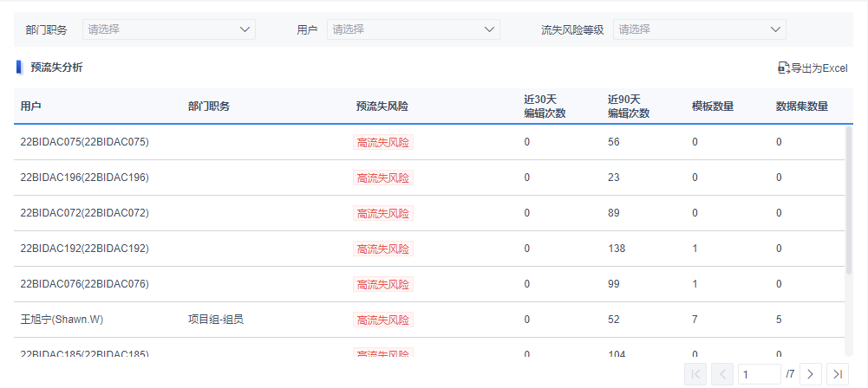Select user 22BIDAC075 row

pos(85,142)
